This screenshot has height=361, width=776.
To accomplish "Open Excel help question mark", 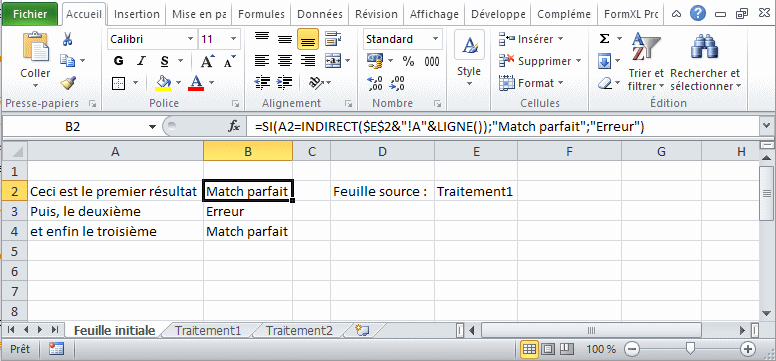I will click(697, 14).
